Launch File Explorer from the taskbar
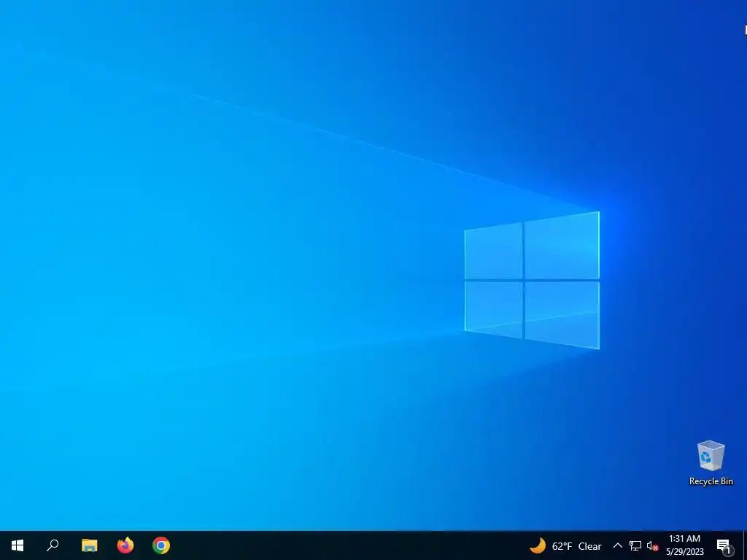 click(x=89, y=545)
